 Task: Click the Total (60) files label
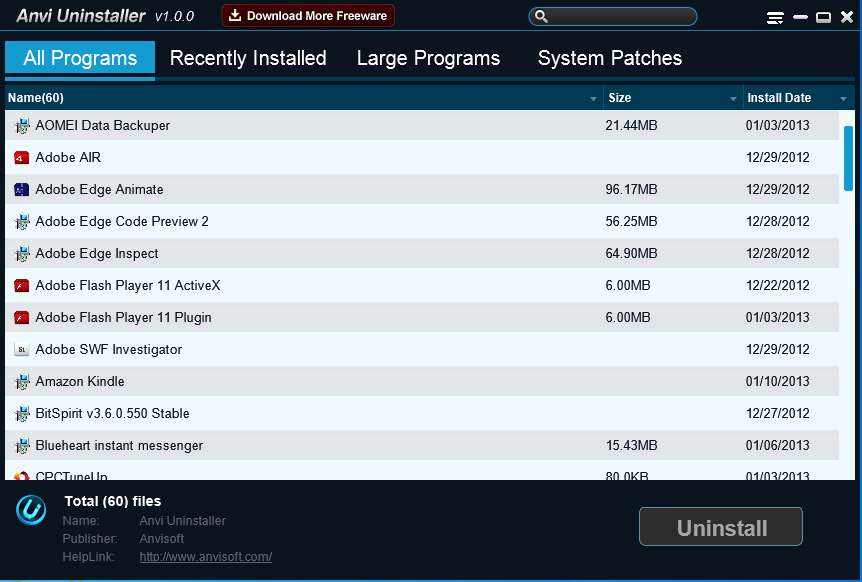[x=113, y=501]
